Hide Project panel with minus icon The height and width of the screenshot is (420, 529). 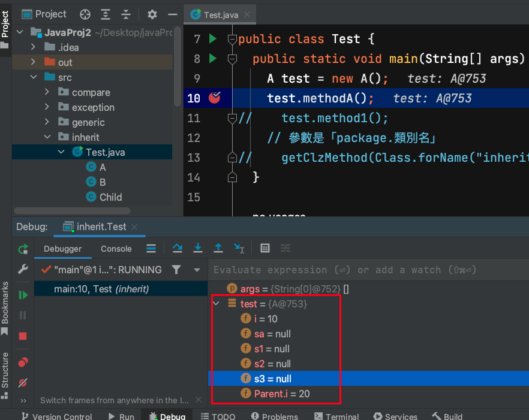point(173,14)
